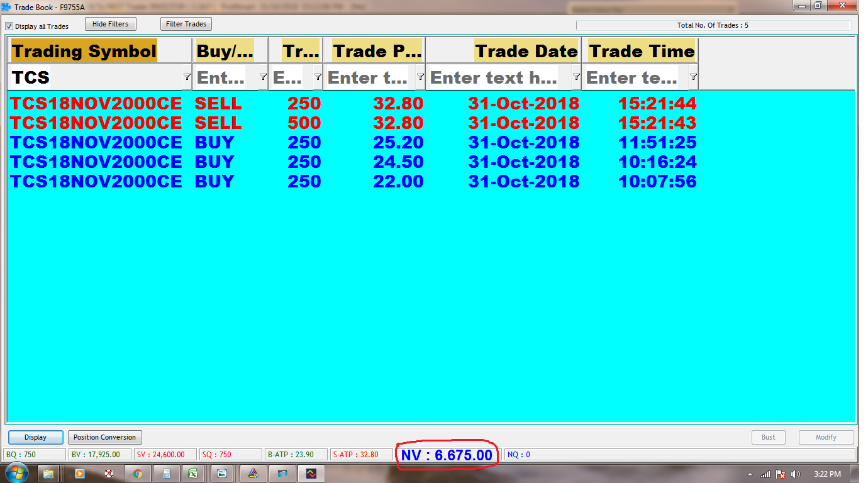This screenshot has width=868, height=483.
Task: Click the B-ATP : 23.90 status field
Action: (x=296, y=454)
